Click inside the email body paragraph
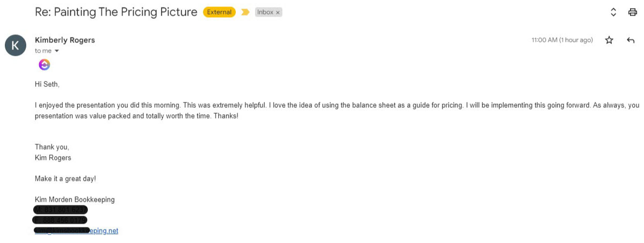The height and width of the screenshot is (243, 644). coord(268,106)
